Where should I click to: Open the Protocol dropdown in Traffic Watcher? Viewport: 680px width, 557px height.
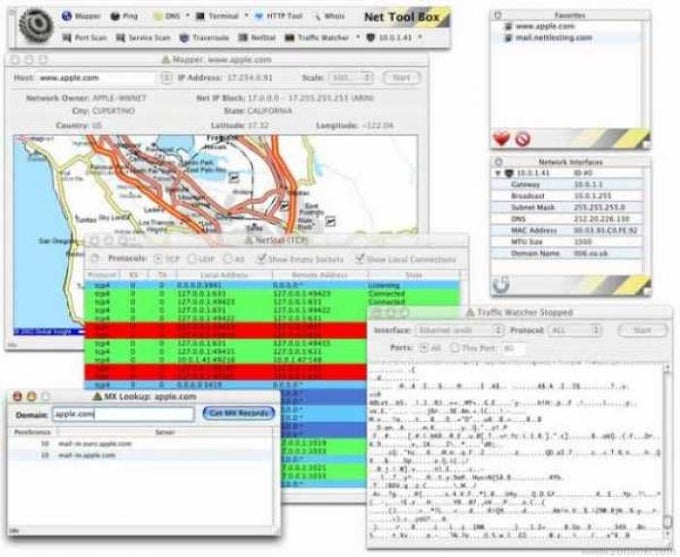coord(575,331)
